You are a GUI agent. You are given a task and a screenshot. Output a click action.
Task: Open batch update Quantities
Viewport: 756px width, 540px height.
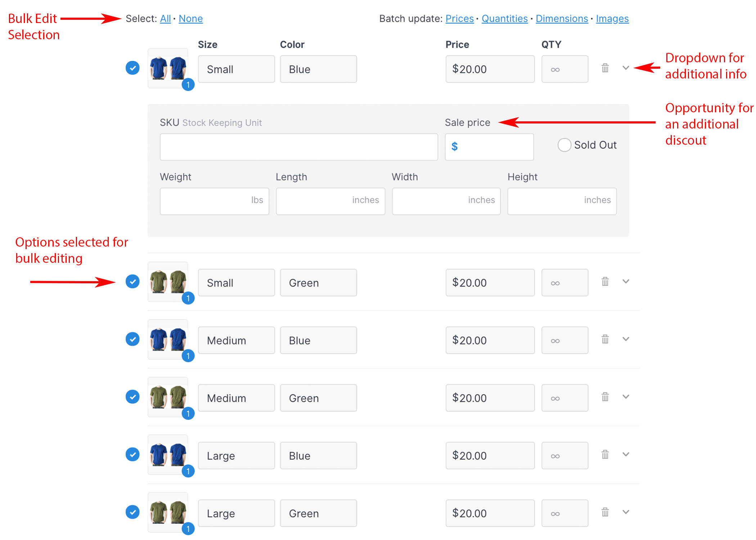pyautogui.click(x=504, y=19)
